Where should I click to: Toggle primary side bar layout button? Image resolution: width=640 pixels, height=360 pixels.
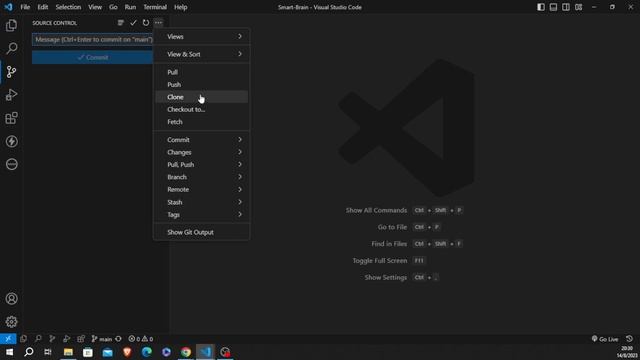(541, 7)
